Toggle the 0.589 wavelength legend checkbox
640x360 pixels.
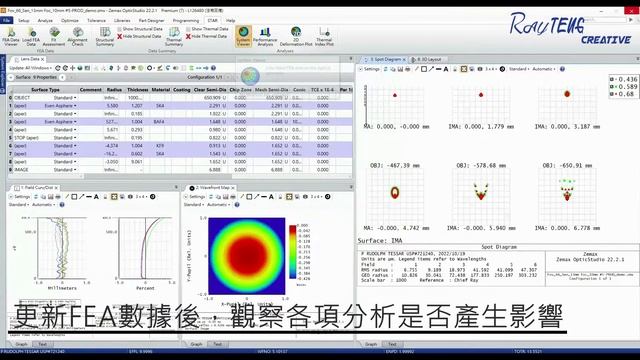612,87
